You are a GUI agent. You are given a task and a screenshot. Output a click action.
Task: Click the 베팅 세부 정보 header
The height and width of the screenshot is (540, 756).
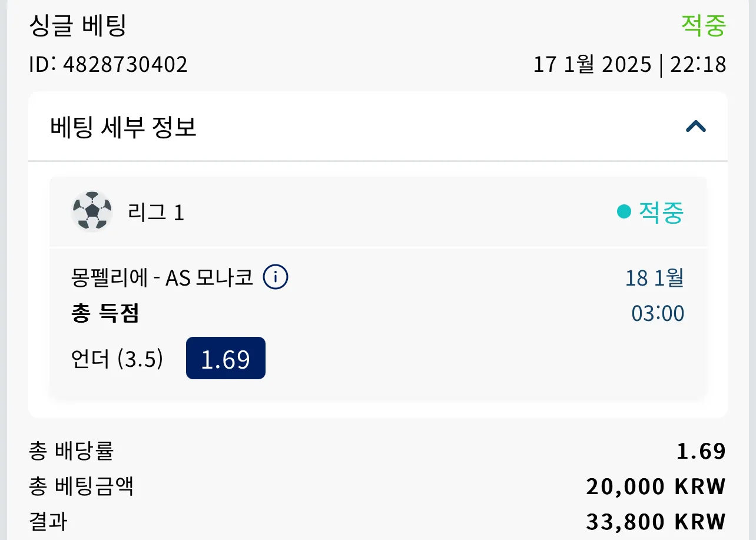(x=378, y=127)
